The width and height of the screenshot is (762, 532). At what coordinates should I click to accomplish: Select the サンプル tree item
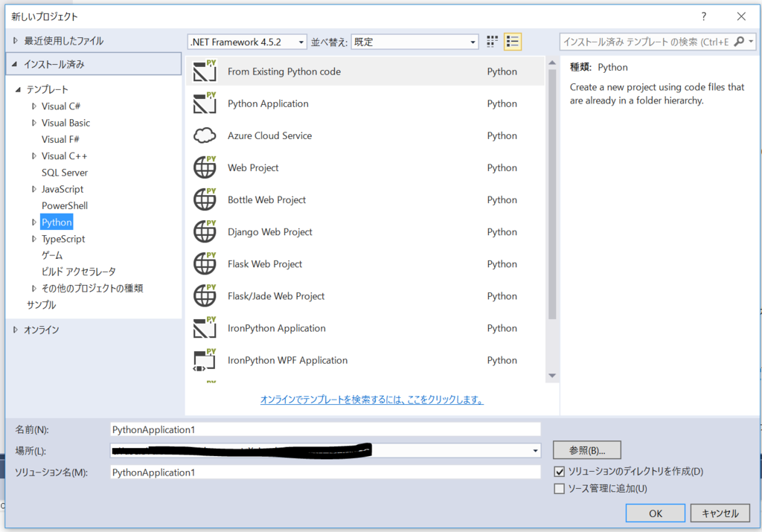[x=42, y=304]
